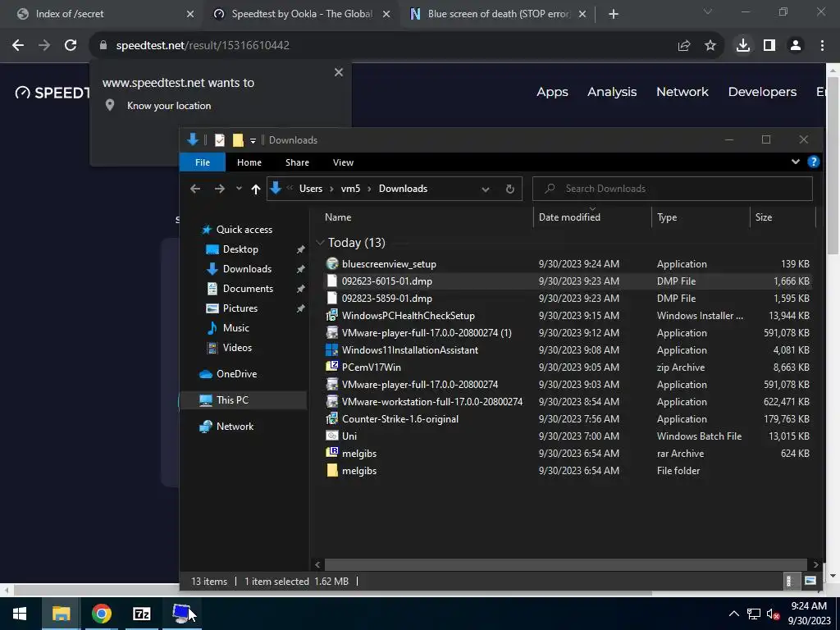
Task: Open 7-Zip from the taskbar
Action: 141,614
